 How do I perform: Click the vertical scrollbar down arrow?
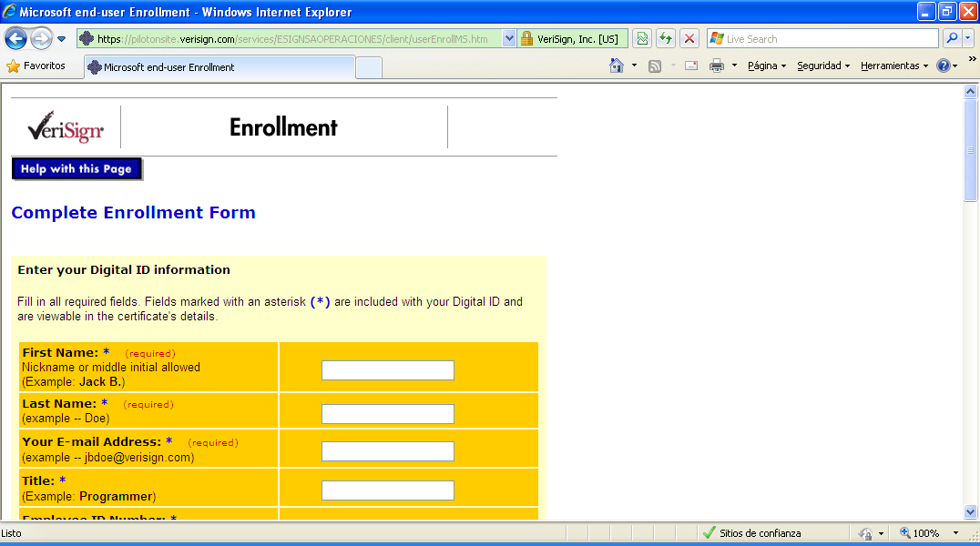(x=970, y=512)
